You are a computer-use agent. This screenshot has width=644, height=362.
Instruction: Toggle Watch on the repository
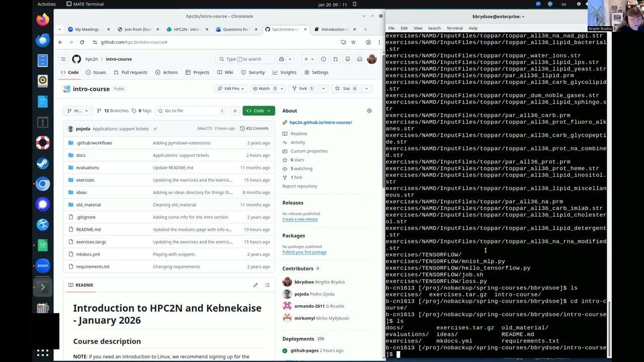264,88
